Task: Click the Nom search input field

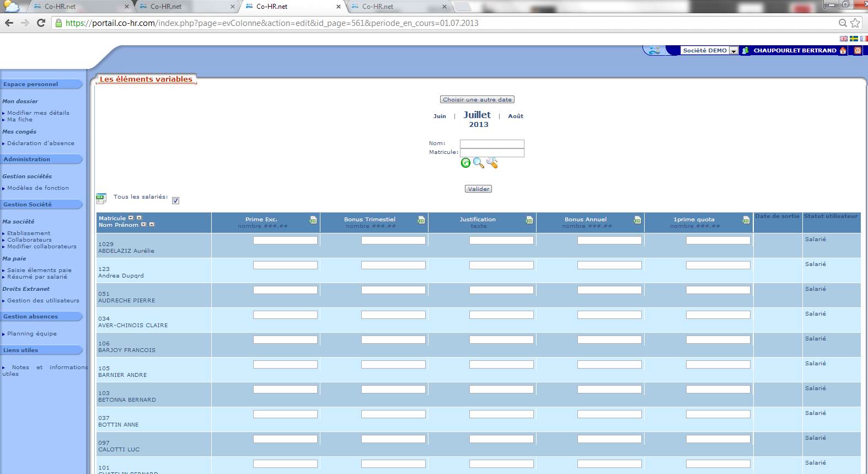Action: (x=492, y=143)
